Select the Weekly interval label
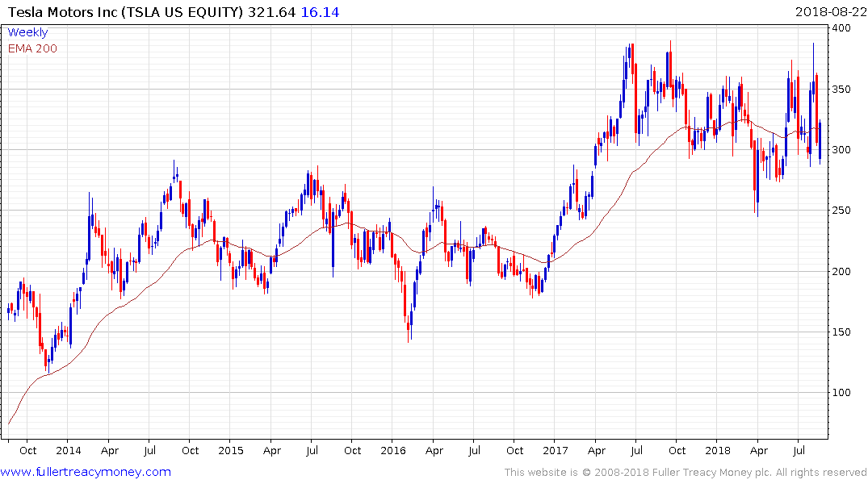The width and height of the screenshot is (868, 484). (27, 32)
